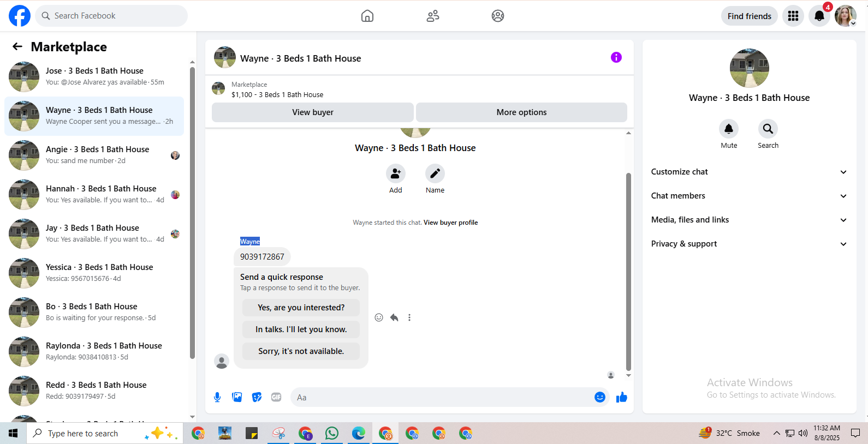Image resolution: width=868 pixels, height=444 pixels.
Task: Mute the Wayne conversation
Action: [x=729, y=129]
